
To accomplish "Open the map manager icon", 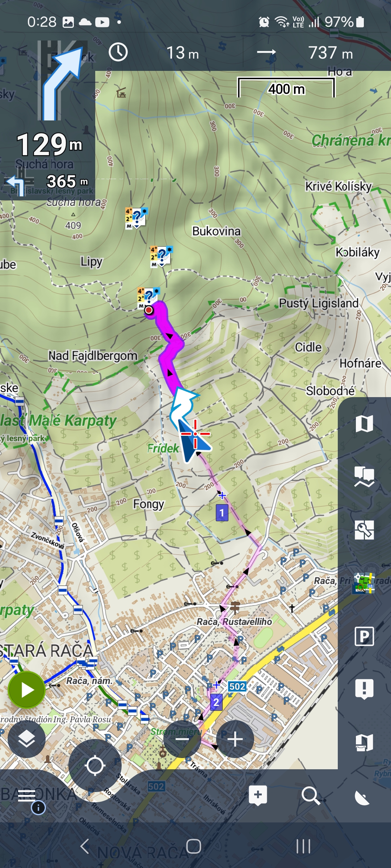I will (x=364, y=424).
